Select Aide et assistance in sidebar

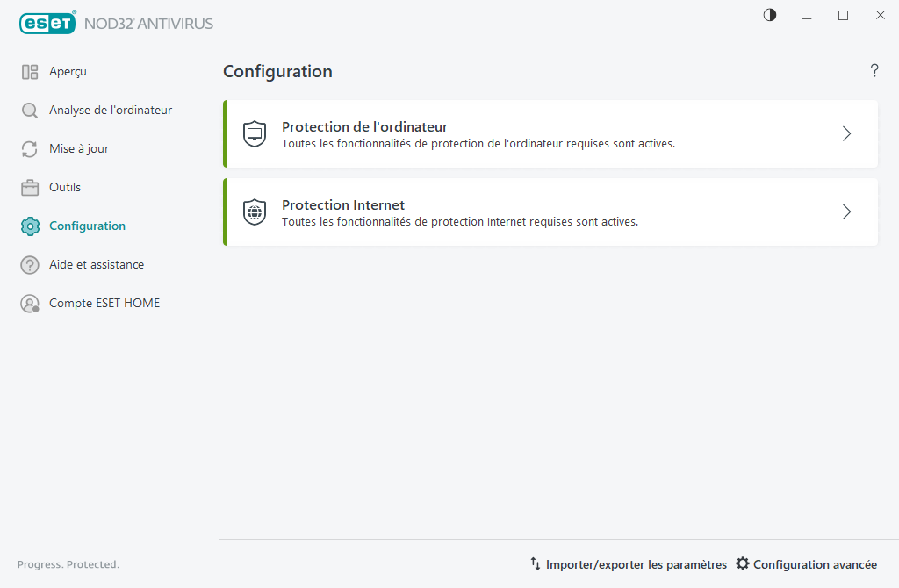(97, 264)
